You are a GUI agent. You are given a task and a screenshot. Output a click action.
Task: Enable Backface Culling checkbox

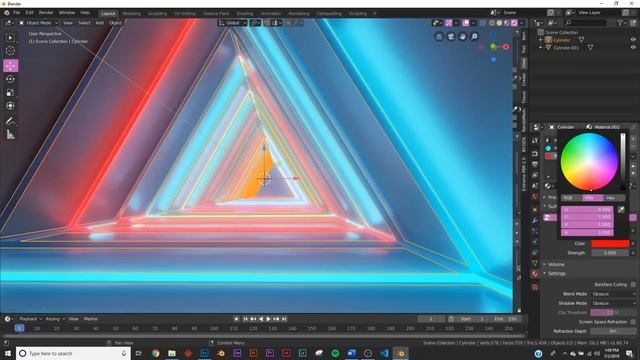633,284
